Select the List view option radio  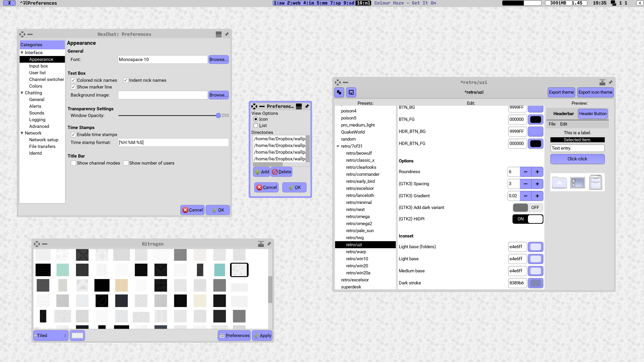coord(256,125)
